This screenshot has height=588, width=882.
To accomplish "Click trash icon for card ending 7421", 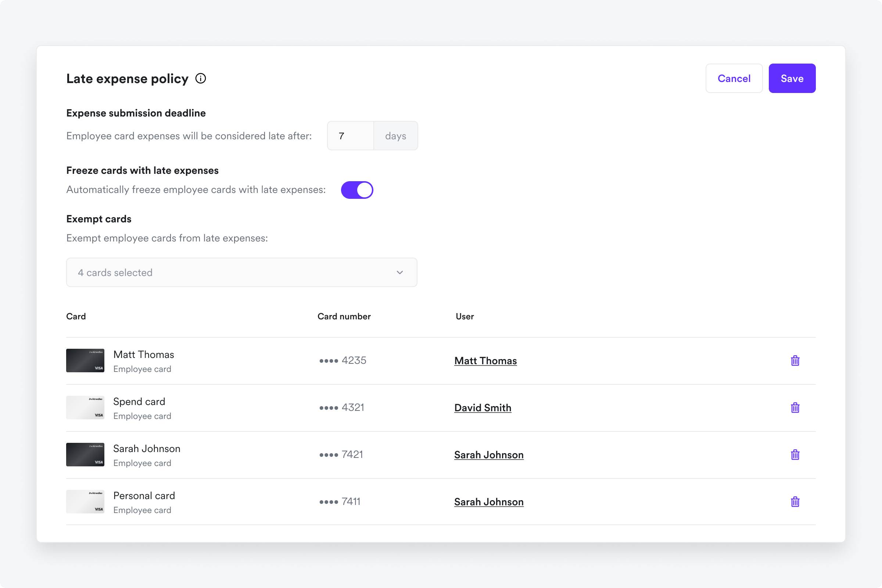I will point(795,455).
